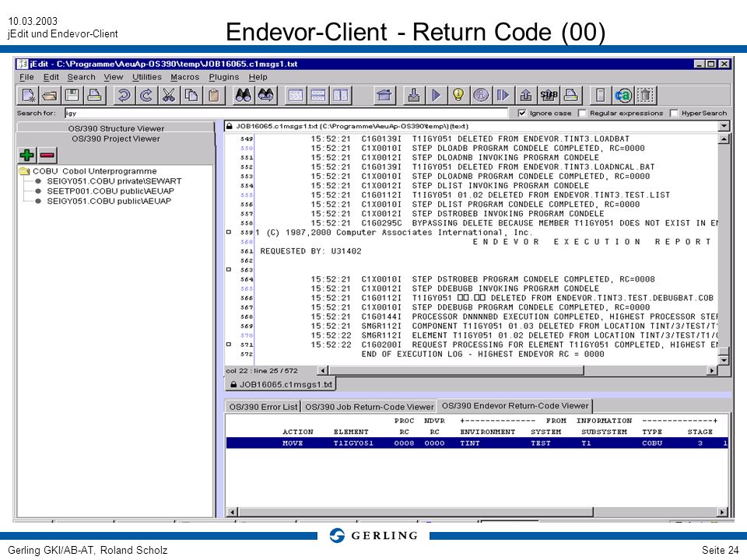This screenshot has height=560, width=747.
Task: Toggle fold marker at line 559
Action: pos(229,233)
